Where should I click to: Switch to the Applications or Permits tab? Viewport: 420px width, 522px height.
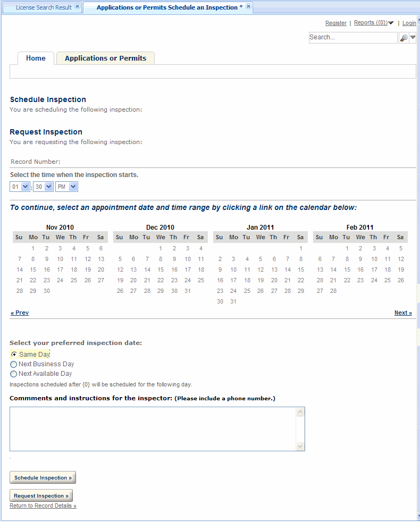[105, 58]
